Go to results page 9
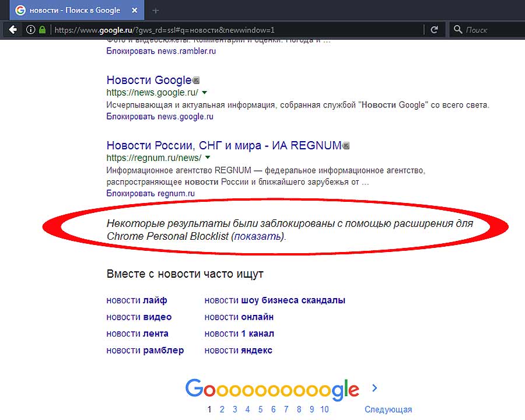The height and width of the screenshot is (420, 525). click(311, 409)
